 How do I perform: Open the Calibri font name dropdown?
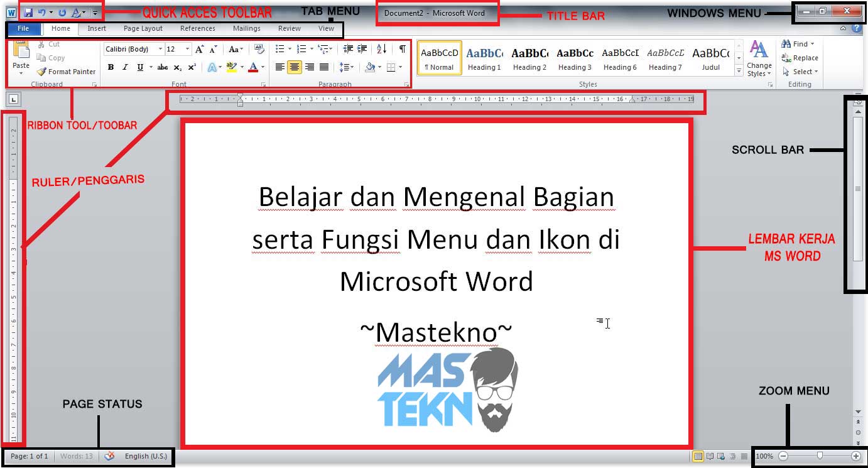coord(160,48)
